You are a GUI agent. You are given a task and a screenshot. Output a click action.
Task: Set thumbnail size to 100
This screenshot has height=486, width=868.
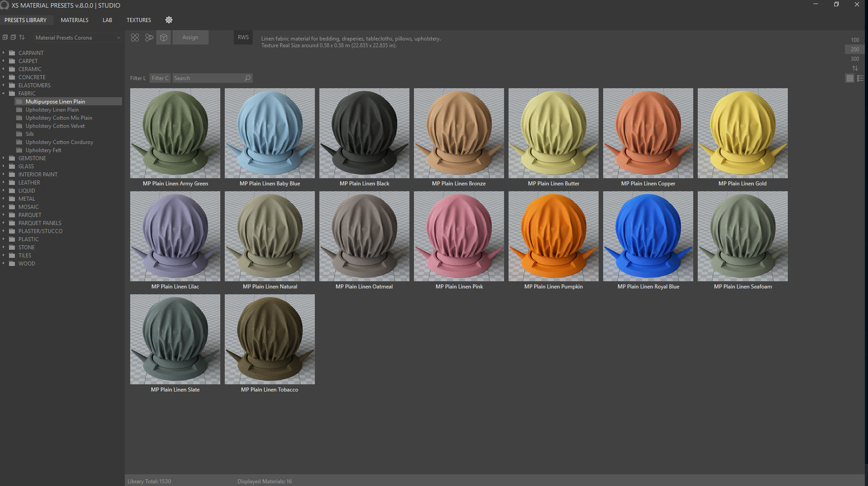[x=855, y=40]
